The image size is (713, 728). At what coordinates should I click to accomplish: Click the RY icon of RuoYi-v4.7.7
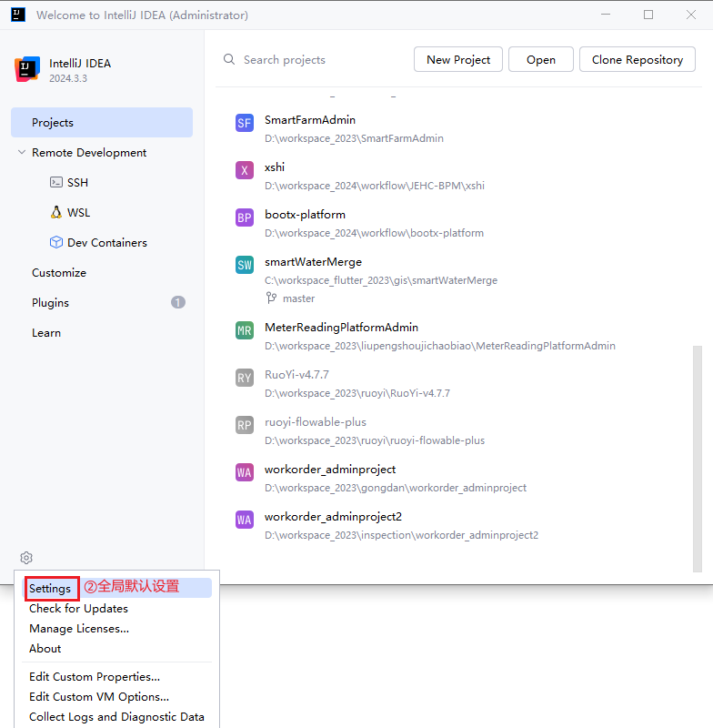(245, 378)
